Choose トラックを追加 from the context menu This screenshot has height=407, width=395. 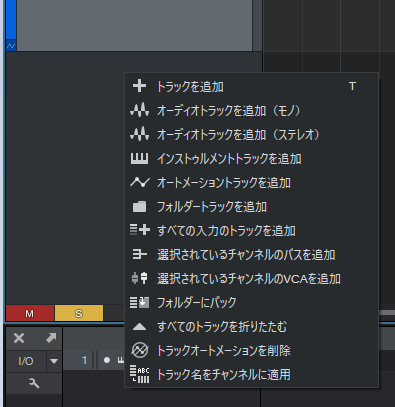click(x=252, y=86)
